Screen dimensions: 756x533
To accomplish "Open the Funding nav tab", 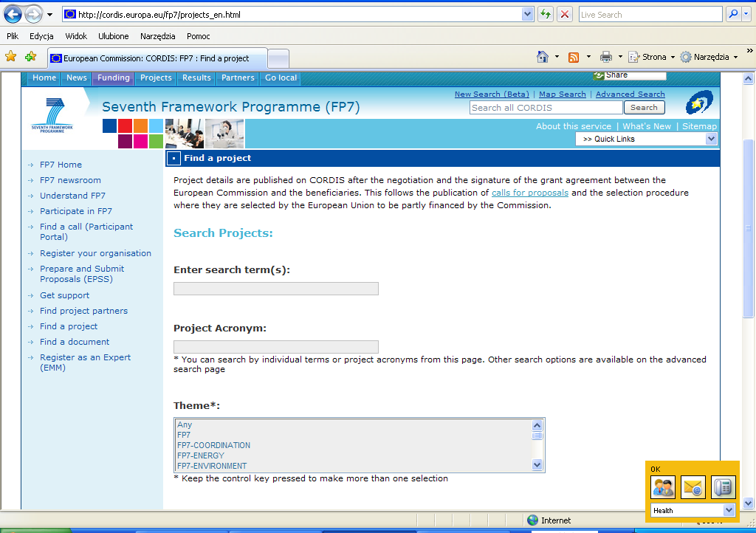I will pyautogui.click(x=113, y=78).
